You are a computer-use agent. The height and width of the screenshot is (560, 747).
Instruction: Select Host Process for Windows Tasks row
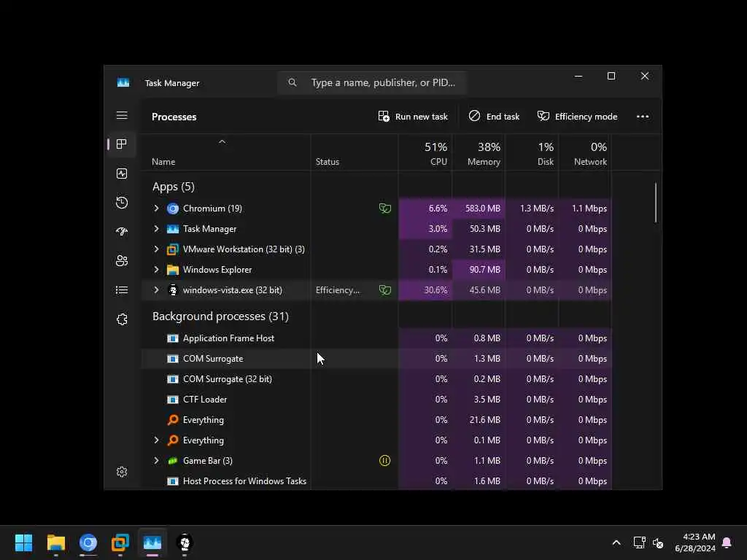click(376, 481)
